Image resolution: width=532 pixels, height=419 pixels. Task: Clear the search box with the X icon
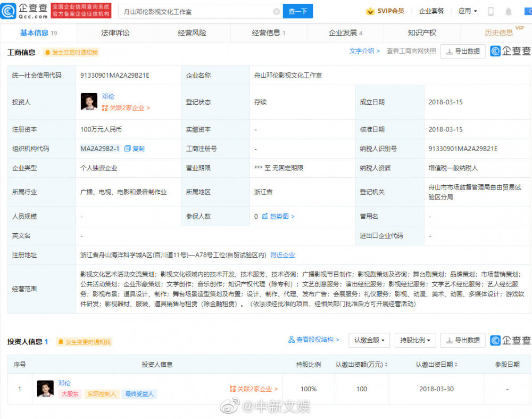point(277,11)
